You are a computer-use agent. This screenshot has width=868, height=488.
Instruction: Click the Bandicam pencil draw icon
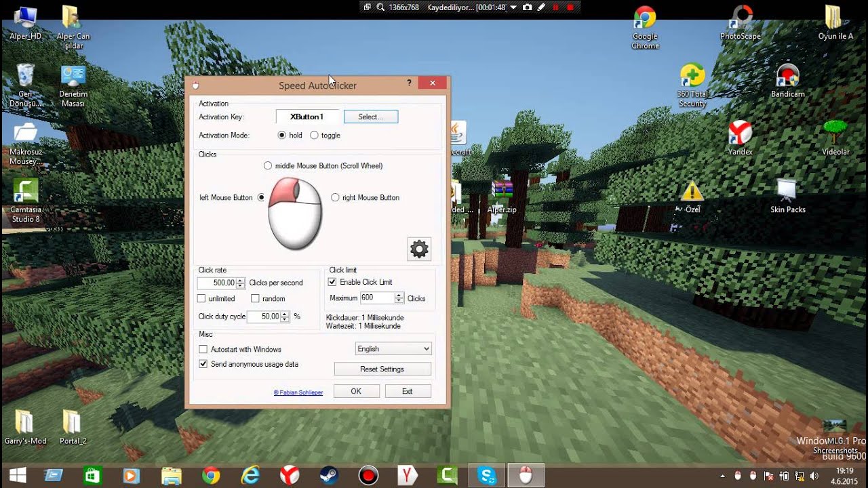coord(541,7)
